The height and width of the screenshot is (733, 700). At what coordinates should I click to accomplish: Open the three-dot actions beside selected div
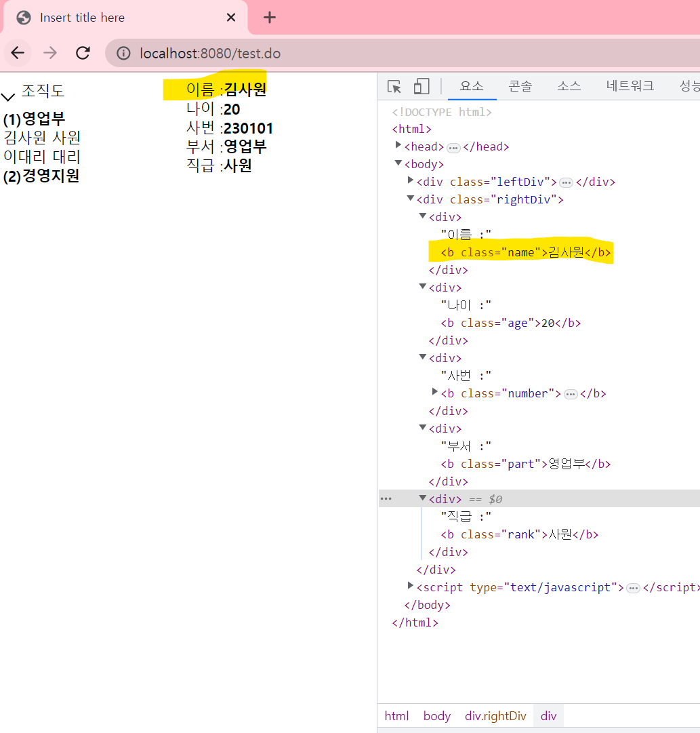(x=386, y=499)
